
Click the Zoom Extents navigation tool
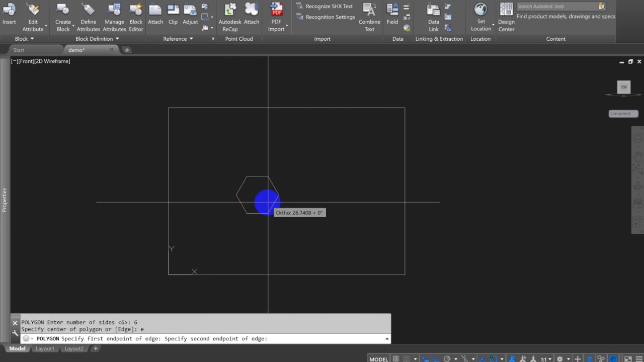click(637, 170)
